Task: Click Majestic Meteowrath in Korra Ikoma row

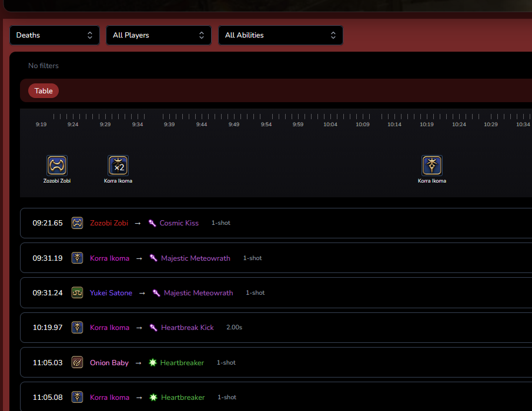Action: [195, 258]
